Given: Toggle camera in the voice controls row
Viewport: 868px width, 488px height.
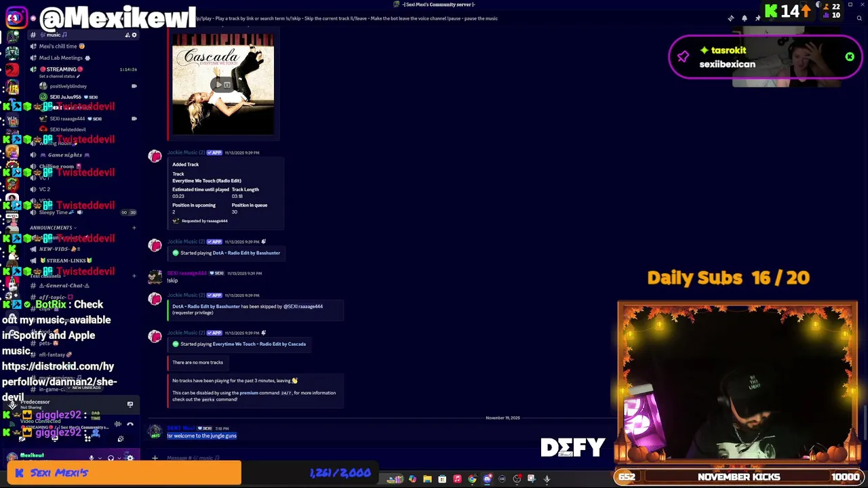Looking at the screenshot, I should (x=22, y=439).
